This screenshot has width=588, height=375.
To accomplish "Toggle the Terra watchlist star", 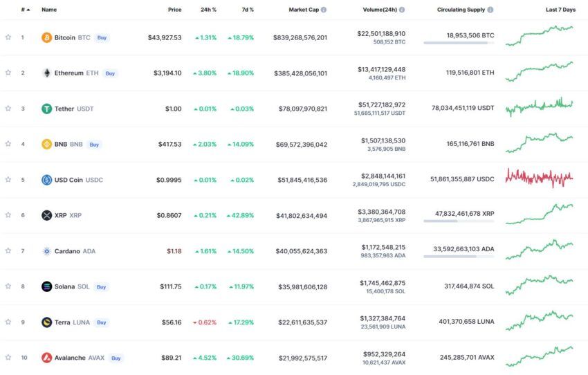I will 8,322.
